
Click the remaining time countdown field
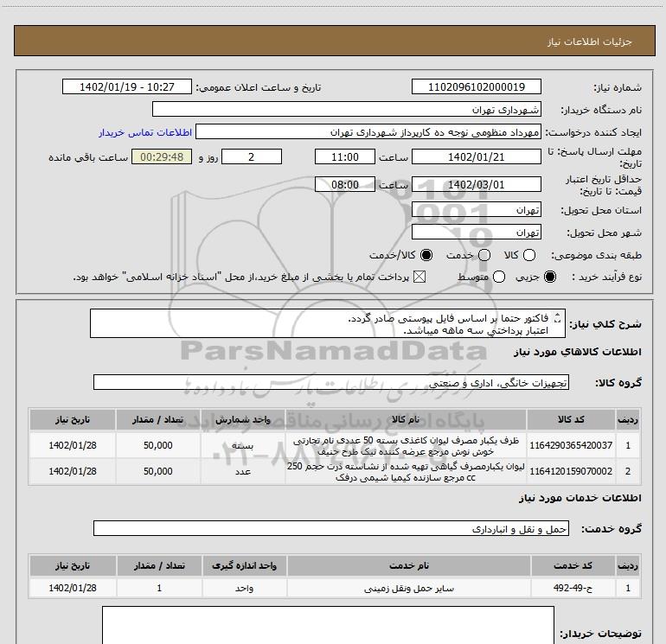pyautogui.click(x=161, y=156)
